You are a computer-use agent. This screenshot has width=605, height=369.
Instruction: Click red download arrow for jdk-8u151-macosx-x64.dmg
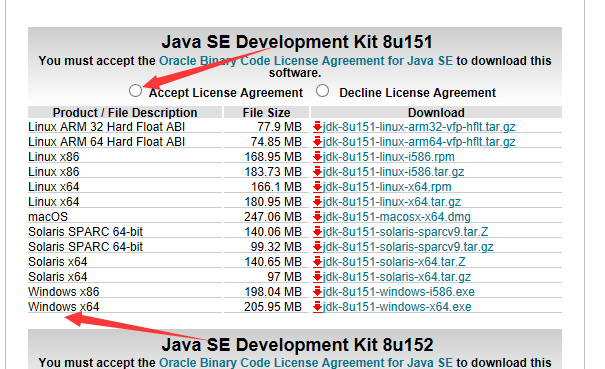pyautogui.click(x=318, y=217)
